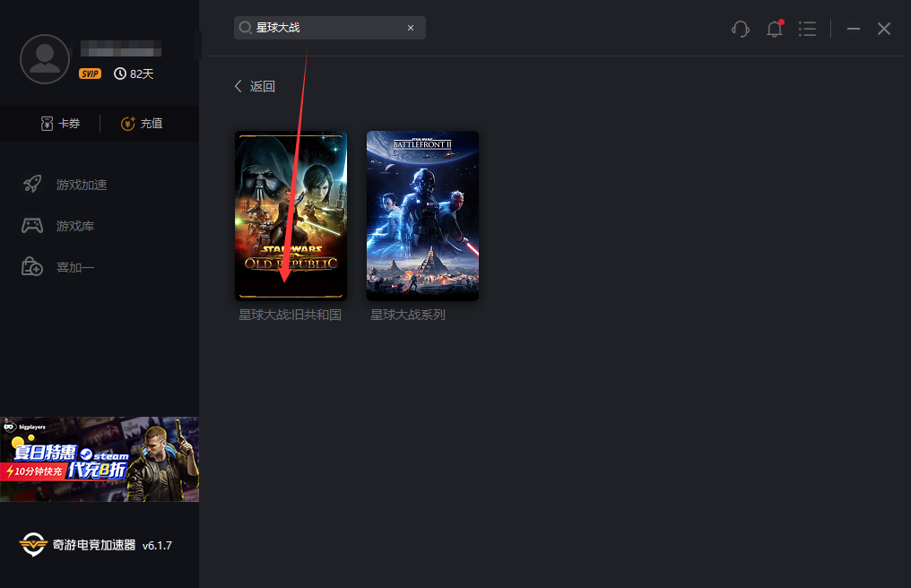911x588 pixels.
Task: Open customer service via headset icon
Action: point(741,29)
